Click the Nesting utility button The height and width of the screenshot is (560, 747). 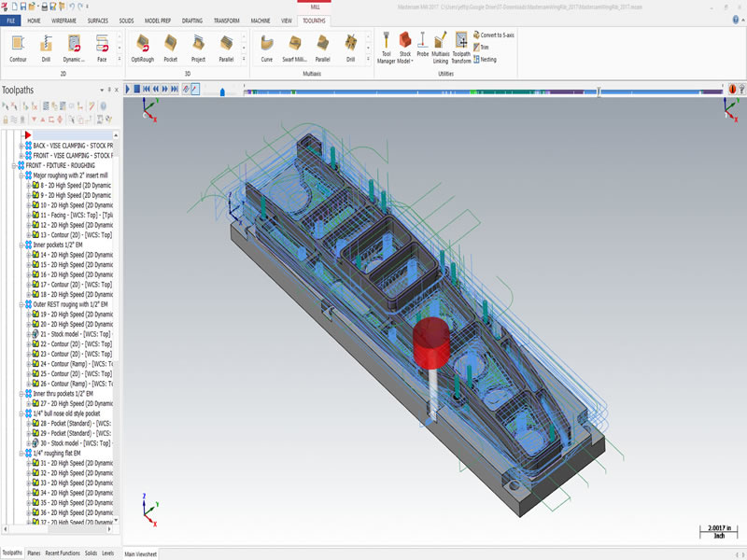point(485,60)
